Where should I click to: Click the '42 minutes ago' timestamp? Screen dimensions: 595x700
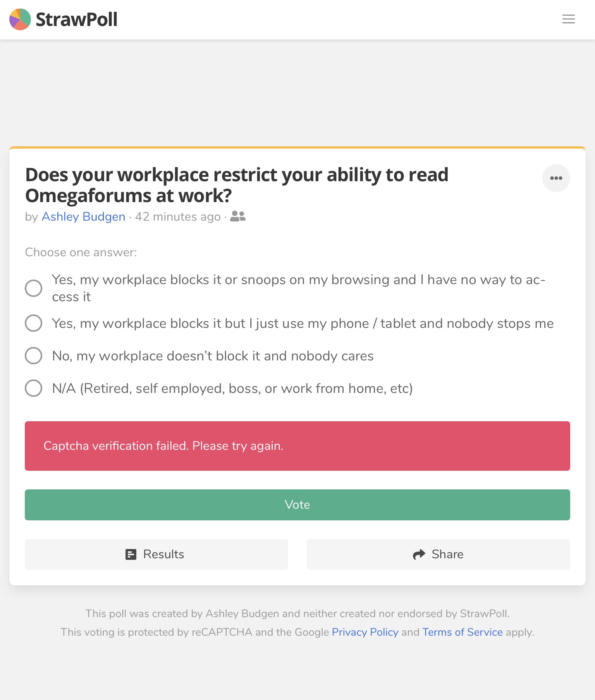pos(178,216)
